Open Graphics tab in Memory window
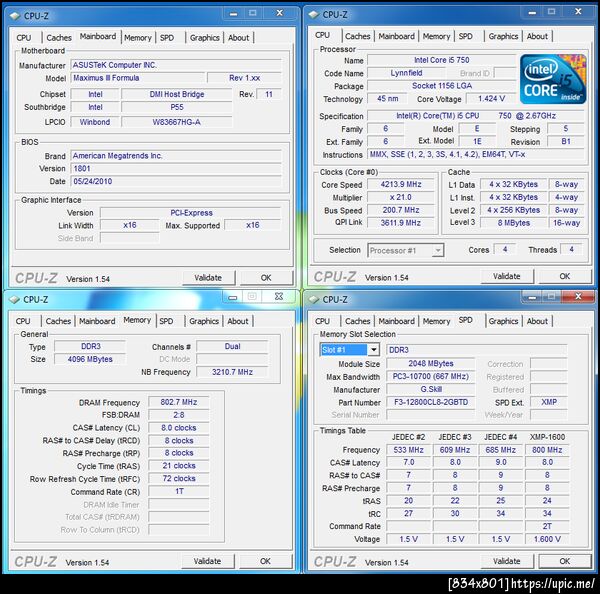 [x=204, y=321]
